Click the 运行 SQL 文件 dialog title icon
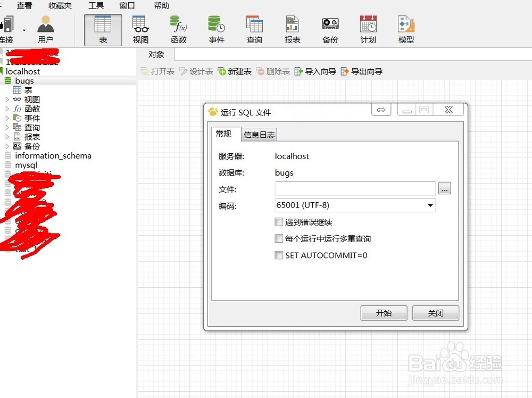 pos(213,112)
